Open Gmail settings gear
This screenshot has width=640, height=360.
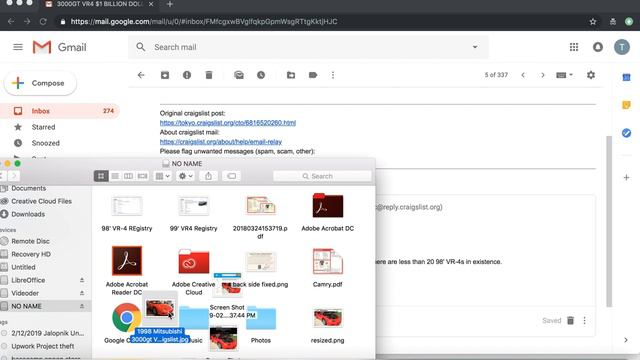pos(591,75)
